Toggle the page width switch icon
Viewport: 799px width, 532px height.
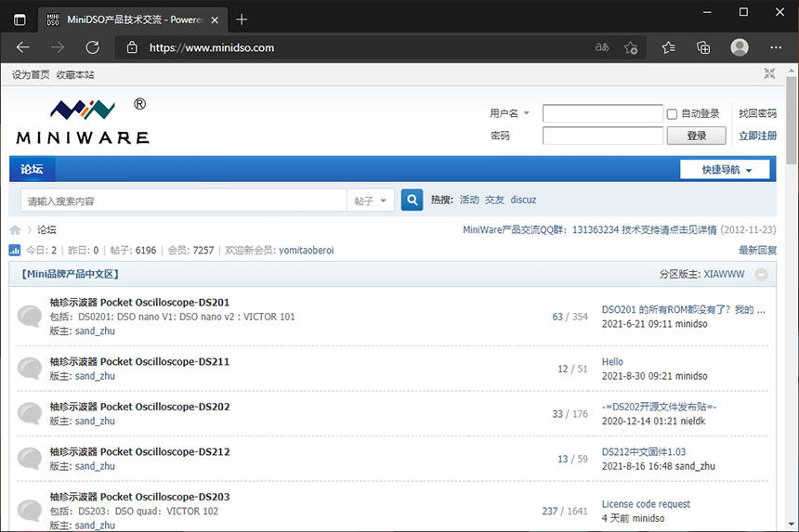pos(769,74)
